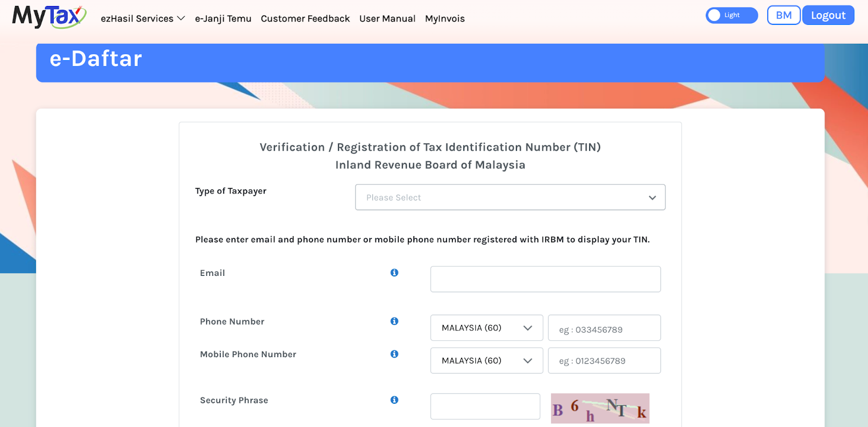Click the Mobile Phone Number input box

[604, 360]
